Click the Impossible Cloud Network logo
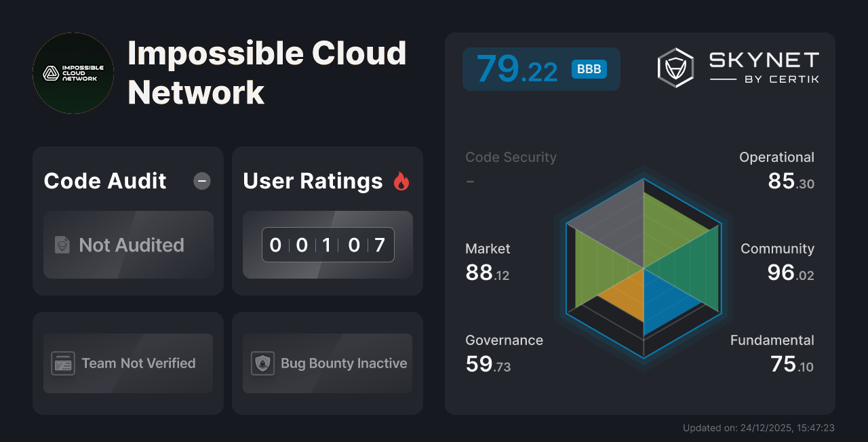The width and height of the screenshot is (868, 442). click(x=73, y=73)
